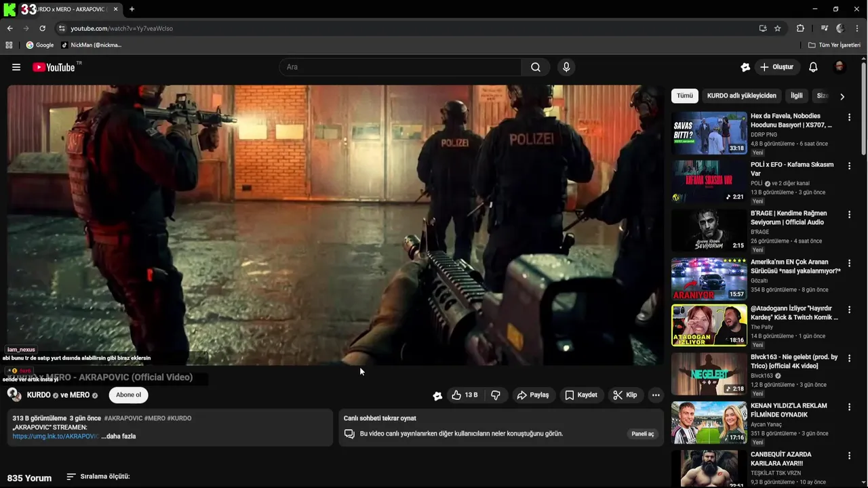The width and height of the screenshot is (868, 488).
Task: Share the video with Paylaş
Action: pyautogui.click(x=532, y=395)
